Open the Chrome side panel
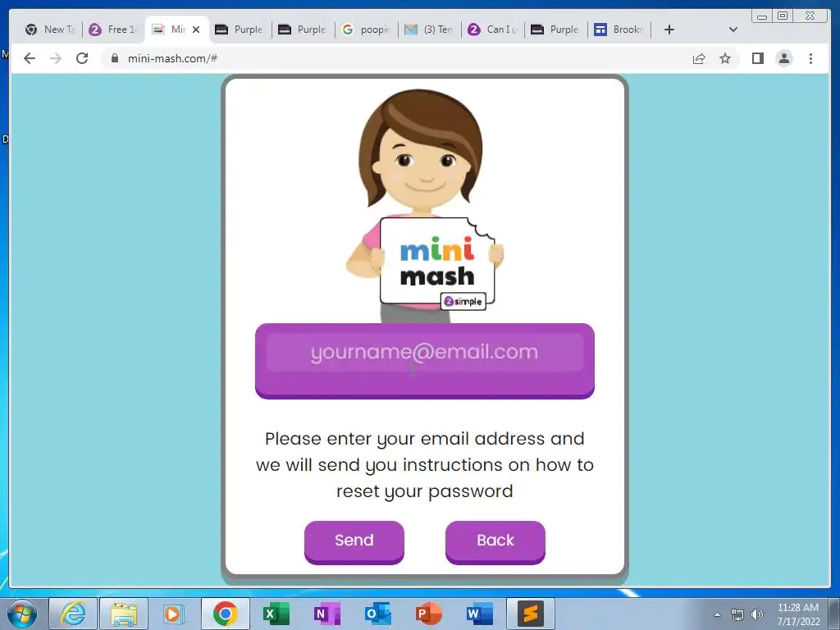Image resolution: width=840 pixels, height=630 pixels. click(x=757, y=58)
